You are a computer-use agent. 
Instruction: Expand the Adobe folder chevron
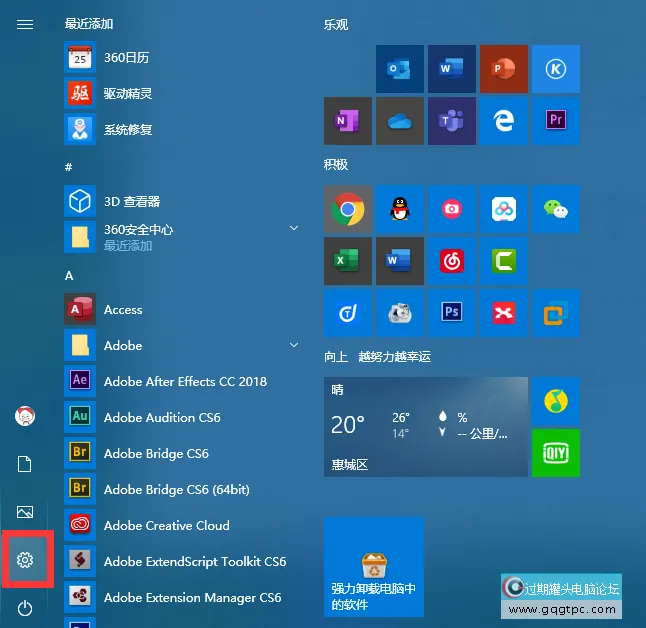pyautogui.click(x=294, y=345)
